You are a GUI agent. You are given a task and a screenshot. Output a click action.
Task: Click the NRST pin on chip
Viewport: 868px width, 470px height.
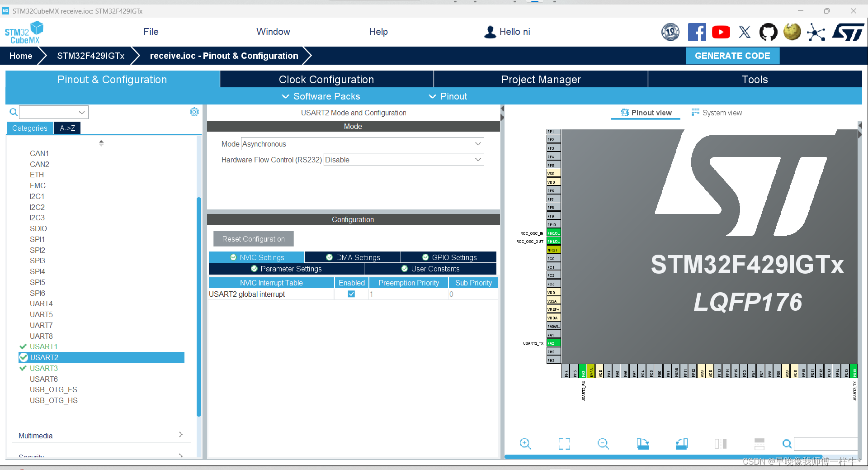[x=554, y=250]
